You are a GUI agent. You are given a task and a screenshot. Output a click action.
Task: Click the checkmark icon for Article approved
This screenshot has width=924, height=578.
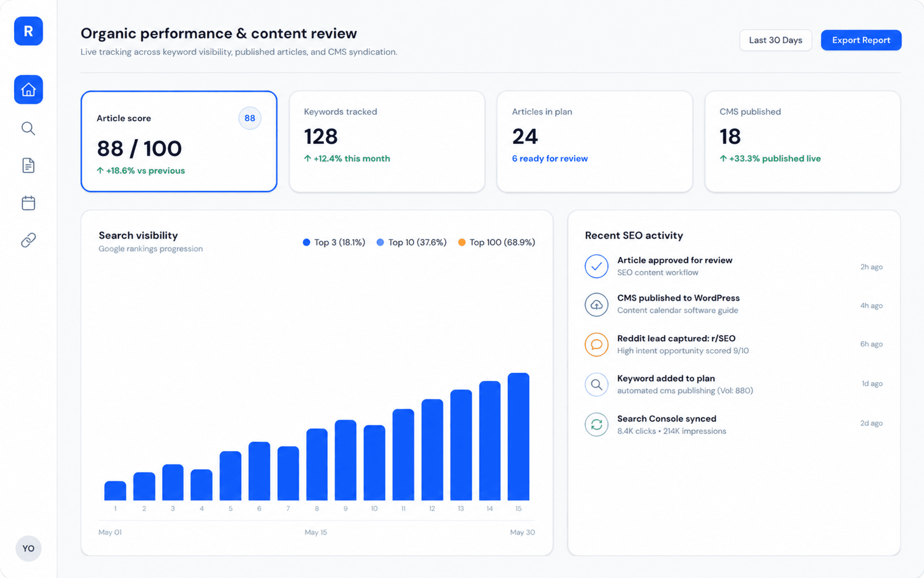[x=596, y=266]
